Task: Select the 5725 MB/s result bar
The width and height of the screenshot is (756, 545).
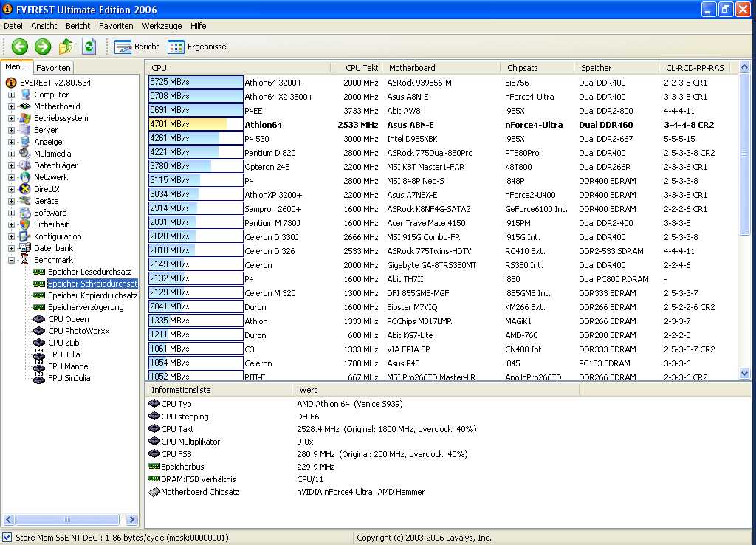Action: click(x=195, y=82)
